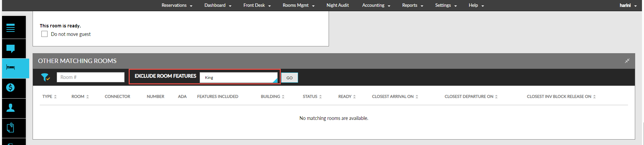The image size is (644, 145).
Task: Click the funnel filter icon
Action: pyautogui.click(x=45, y=78)
